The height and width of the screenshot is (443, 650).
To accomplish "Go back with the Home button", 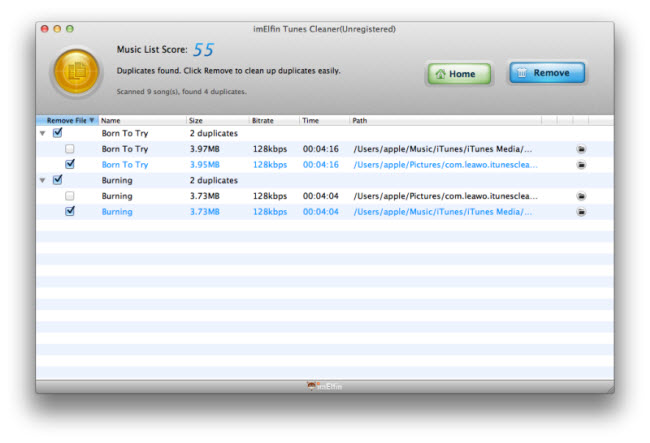I will click(x=459, y=74).
